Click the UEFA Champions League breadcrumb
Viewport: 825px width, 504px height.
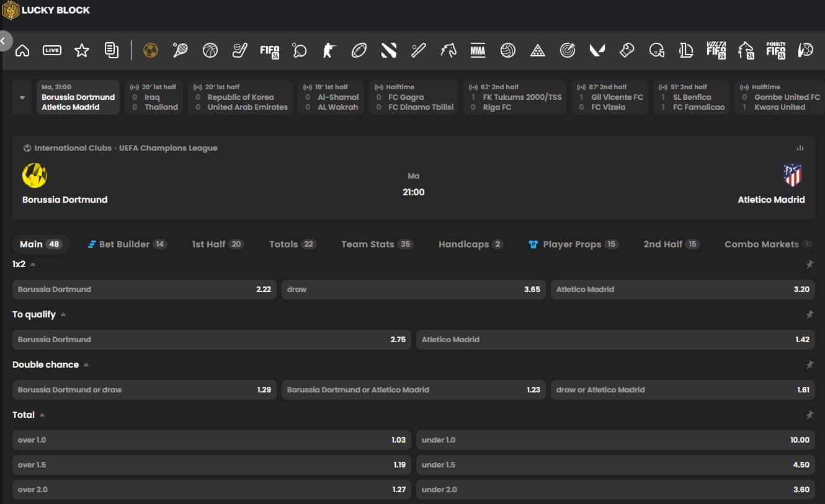(x=167, y=148)
